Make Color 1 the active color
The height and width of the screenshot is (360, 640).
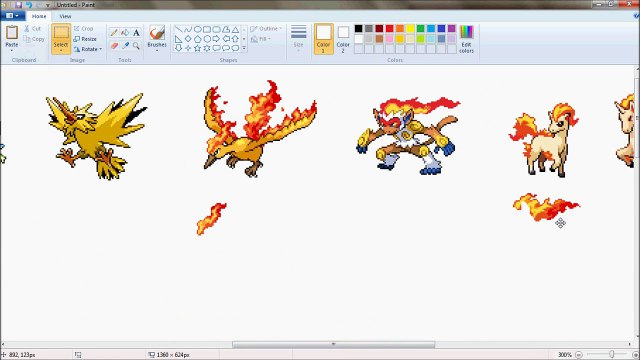click(x=323, y=39)
